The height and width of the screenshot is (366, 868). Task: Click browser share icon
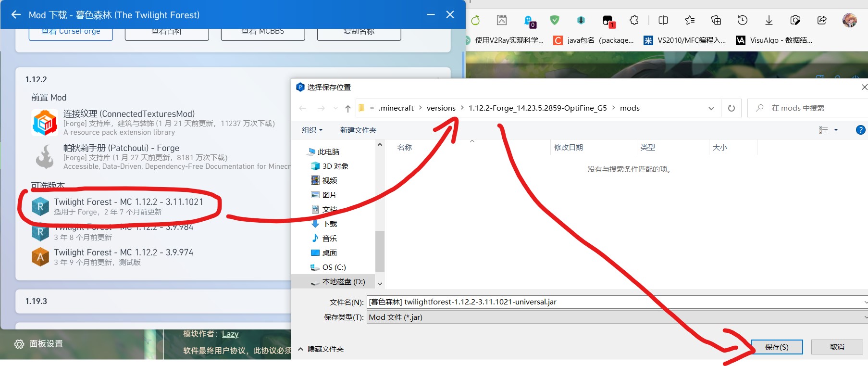point(822,20)
